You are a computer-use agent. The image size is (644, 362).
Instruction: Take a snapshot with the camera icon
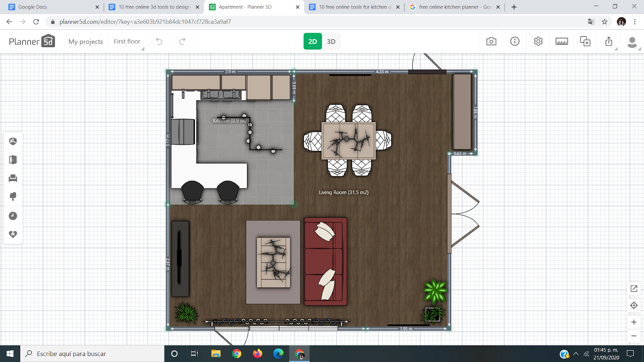coord(491,41)
